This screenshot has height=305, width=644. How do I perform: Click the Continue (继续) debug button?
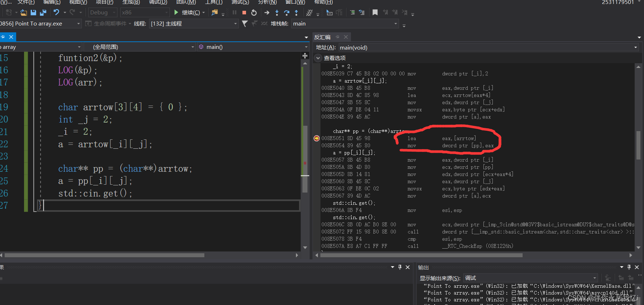187,13
